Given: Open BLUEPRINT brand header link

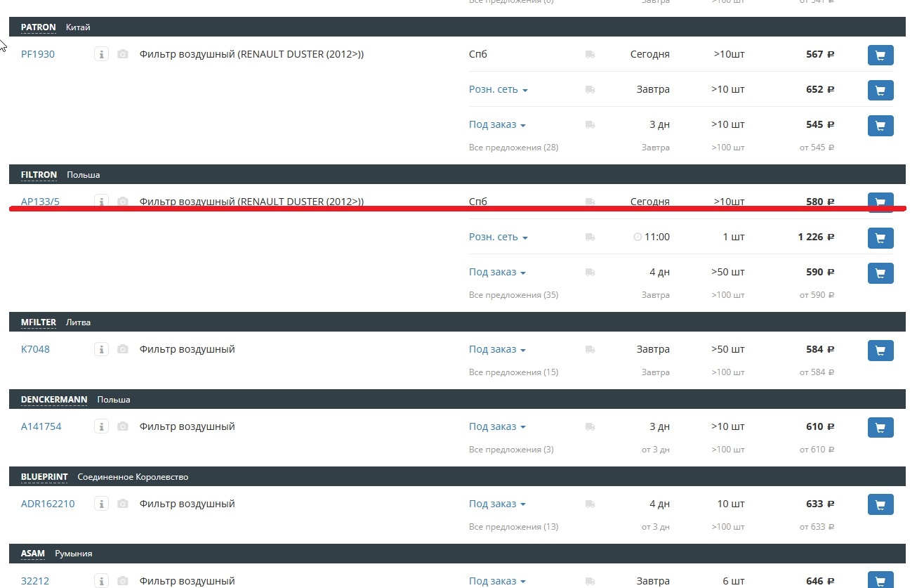Looking at the screenshot, I should pos(44,477).
